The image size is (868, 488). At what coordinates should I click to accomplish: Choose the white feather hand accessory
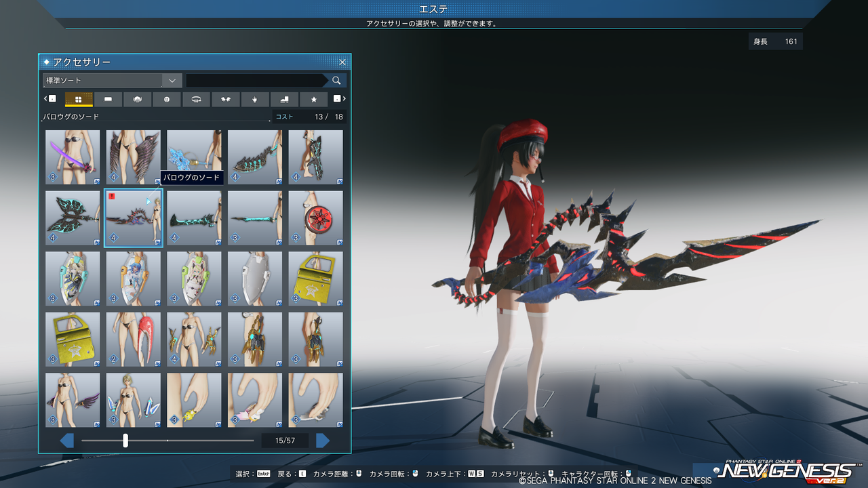click(316, 400)
